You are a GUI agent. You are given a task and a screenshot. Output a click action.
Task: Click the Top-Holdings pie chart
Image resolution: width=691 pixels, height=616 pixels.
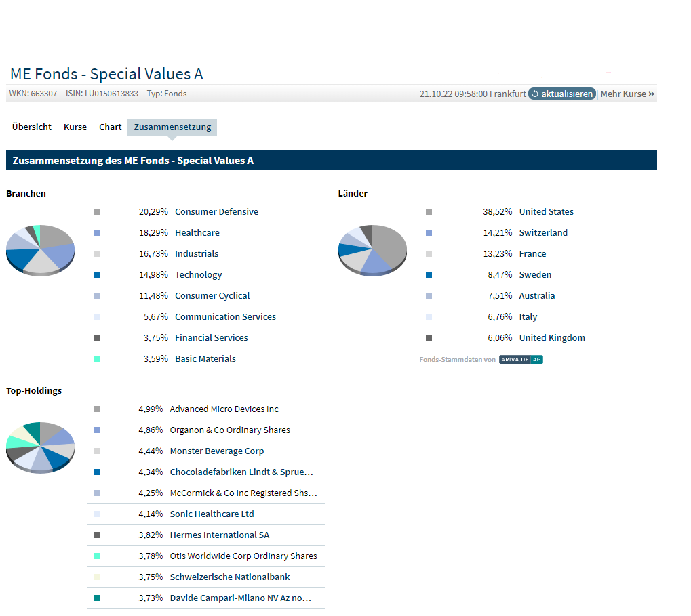(x=40, y=447)
